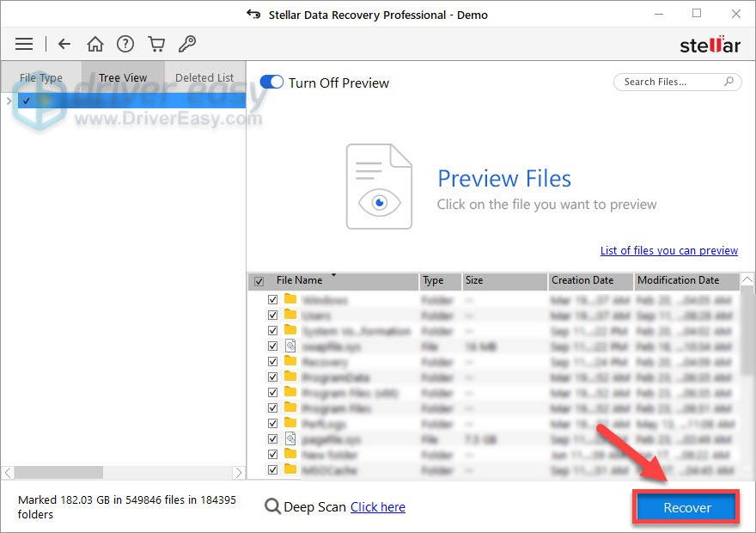Switch to the Tree View tab
Screen dimensions: 756x533
123,77
